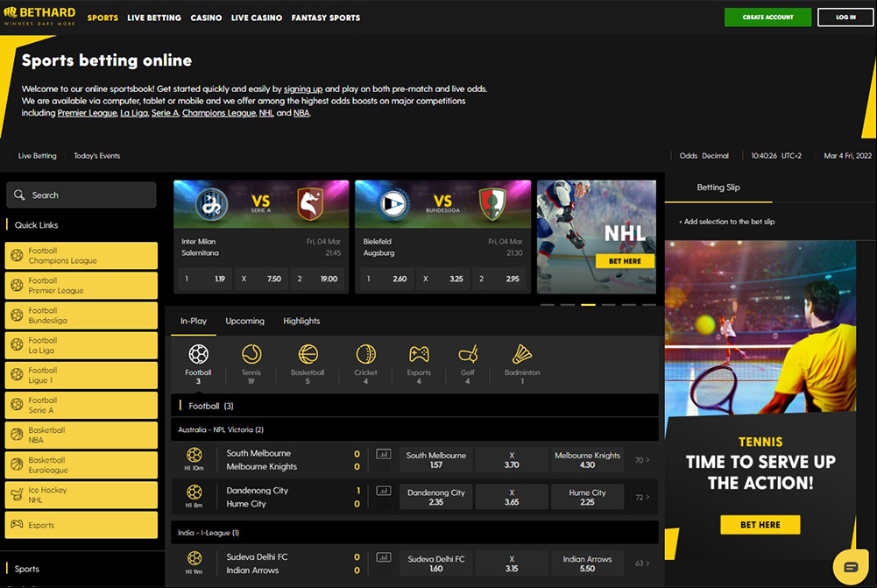
Task: Click Bet Here on the NHL banner
Action: [x=625, y=261]
